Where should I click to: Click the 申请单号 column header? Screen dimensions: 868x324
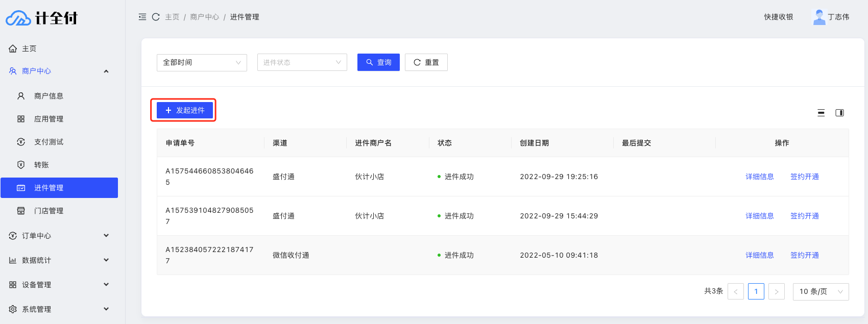coord(180,143)
